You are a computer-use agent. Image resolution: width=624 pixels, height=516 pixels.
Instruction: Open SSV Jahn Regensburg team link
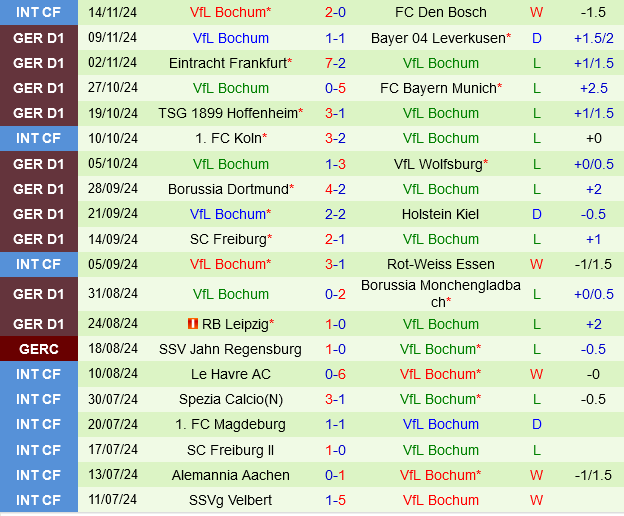click(230, 349)
